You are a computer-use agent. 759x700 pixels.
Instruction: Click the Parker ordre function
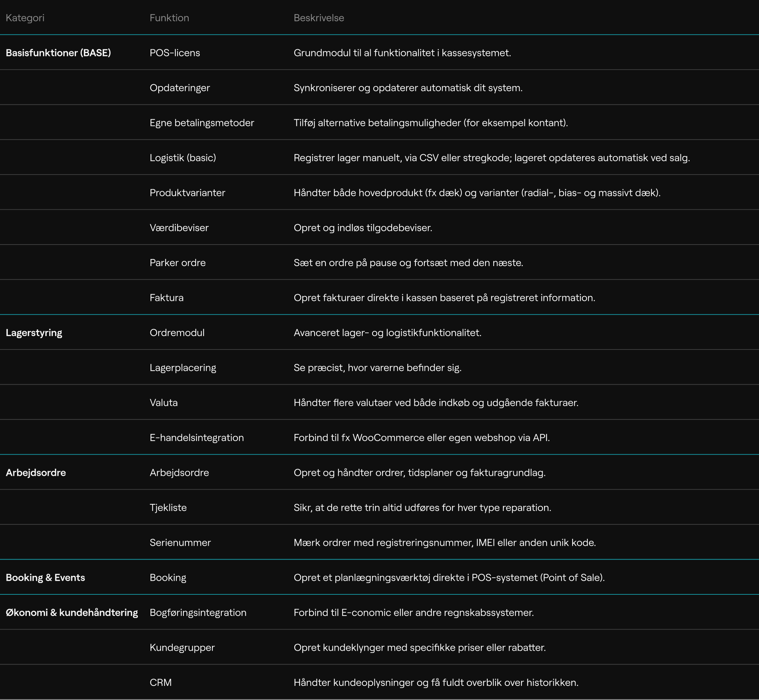(x=177, y=262)
